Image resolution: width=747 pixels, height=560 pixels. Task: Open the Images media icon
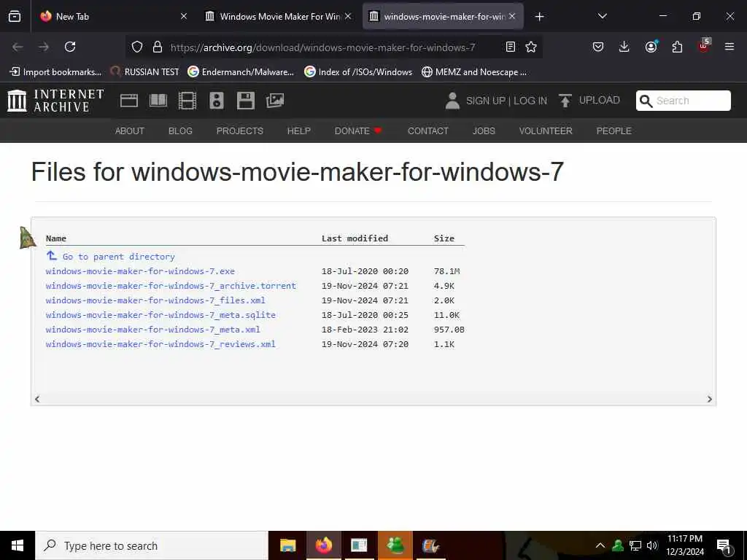coord(275,101)
